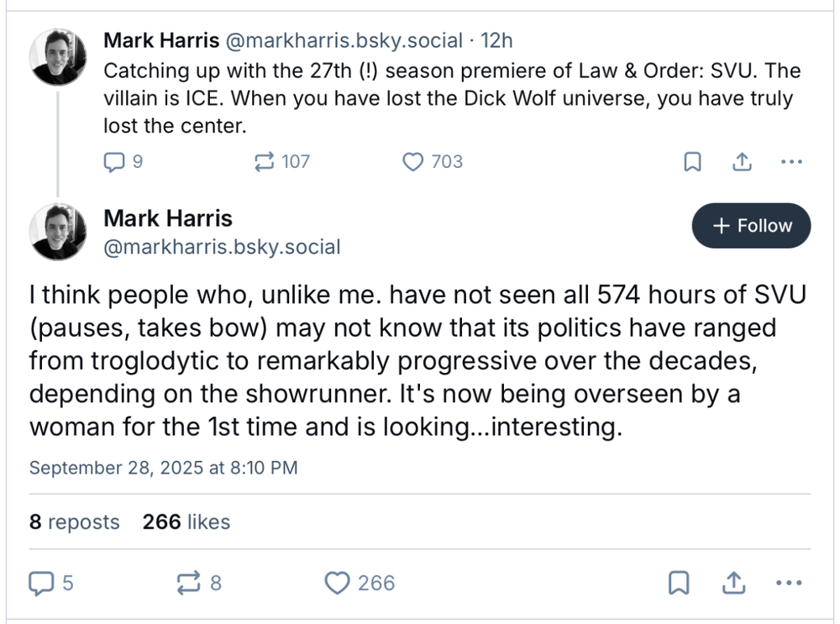Click the @markharris.bsky.social handle under bold name
Image resolution: width=840 pixels, height=624 pixels.
pos(222,247)
